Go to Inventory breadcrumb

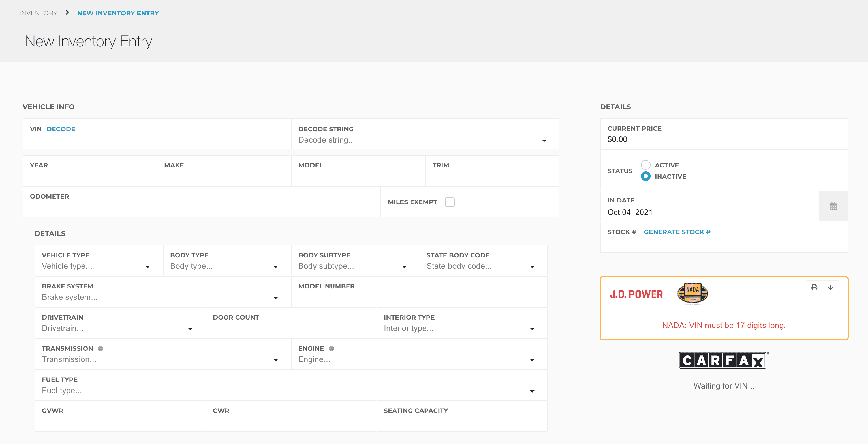(x=39, y=13)
